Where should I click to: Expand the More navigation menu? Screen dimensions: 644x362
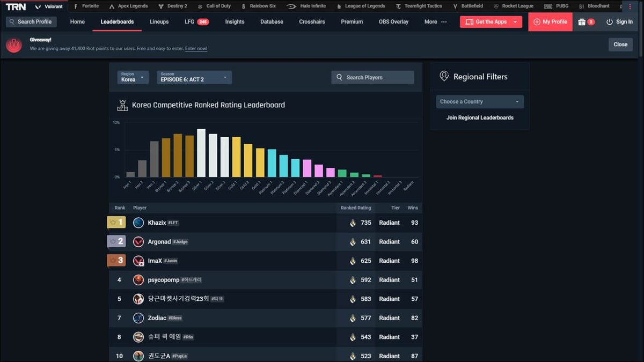pyautogui.click(x=435, y=22)
